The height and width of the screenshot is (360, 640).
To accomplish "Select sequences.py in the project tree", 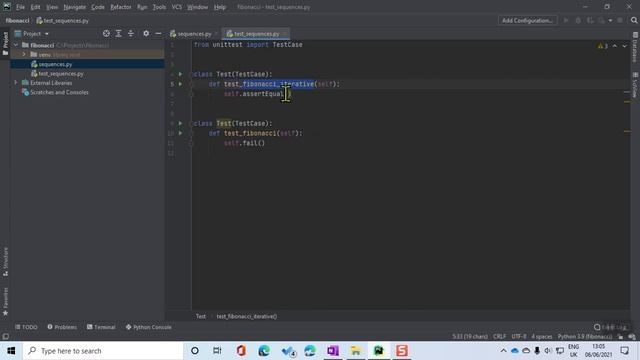I will tap(55, 64).
